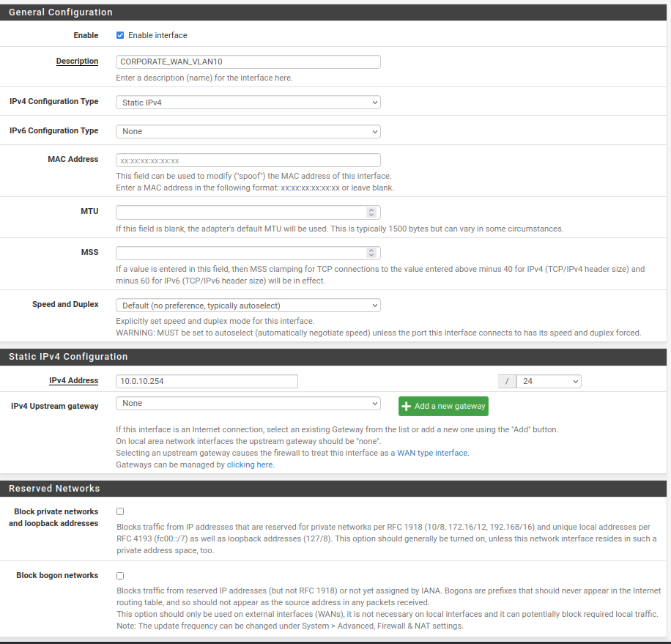Viewport: 671px width, 644px height.
Task: Open the IPv6 Configuration Type dropdown
Action: tap(248, 131)
